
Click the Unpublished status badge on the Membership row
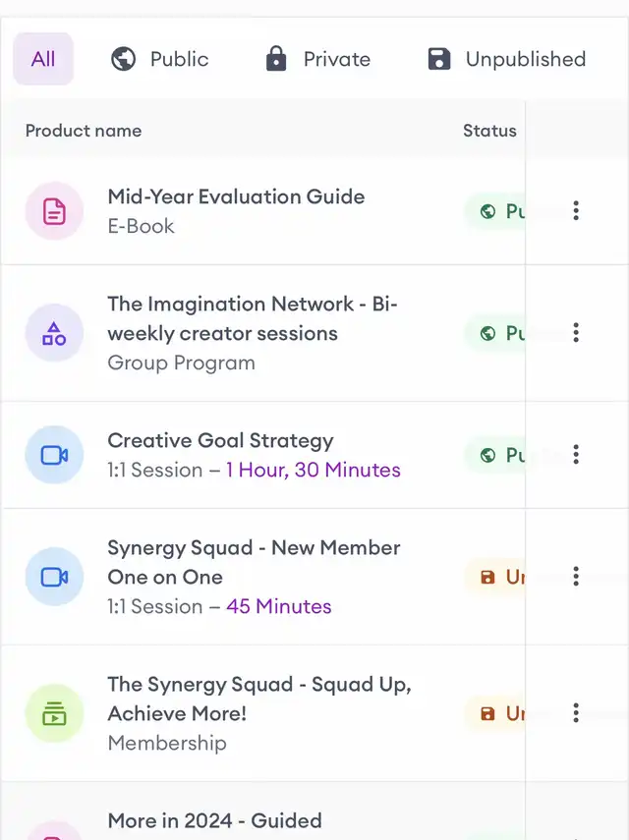[495, 713]
